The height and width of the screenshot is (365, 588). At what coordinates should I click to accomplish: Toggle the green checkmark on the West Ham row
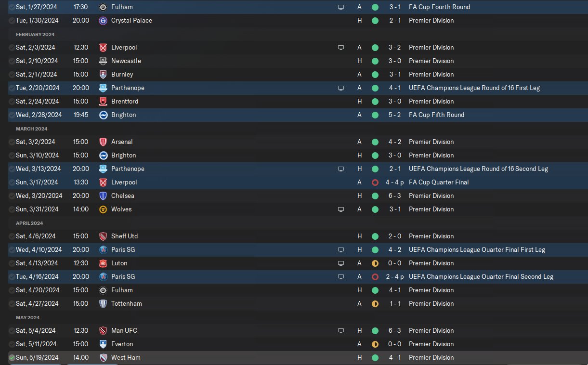[12, 358]
